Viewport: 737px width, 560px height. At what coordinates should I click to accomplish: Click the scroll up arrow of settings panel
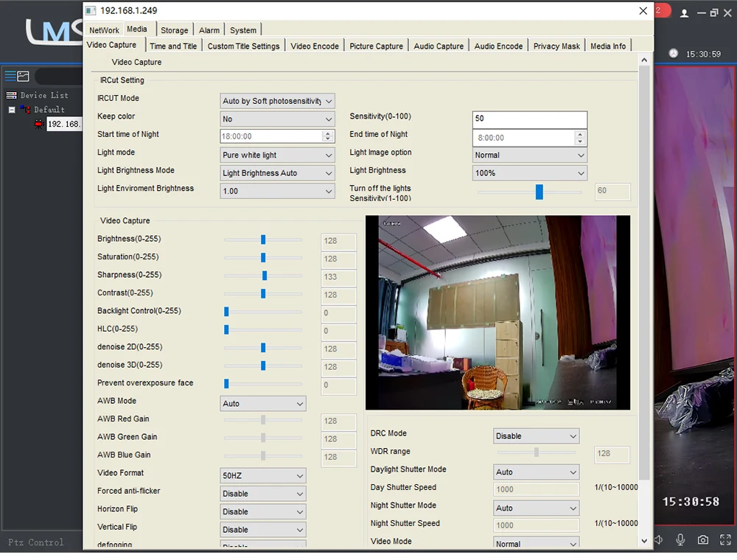click(x=644, y=60)
